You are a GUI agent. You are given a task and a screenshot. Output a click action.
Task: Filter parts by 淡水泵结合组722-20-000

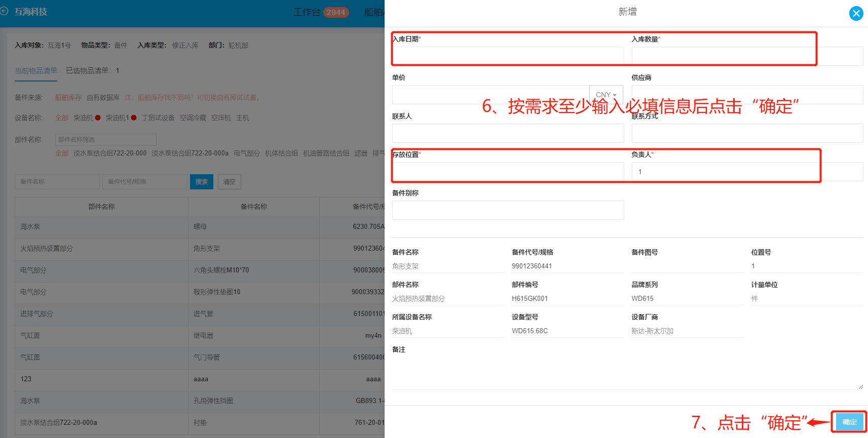click(x=110, y=153)
